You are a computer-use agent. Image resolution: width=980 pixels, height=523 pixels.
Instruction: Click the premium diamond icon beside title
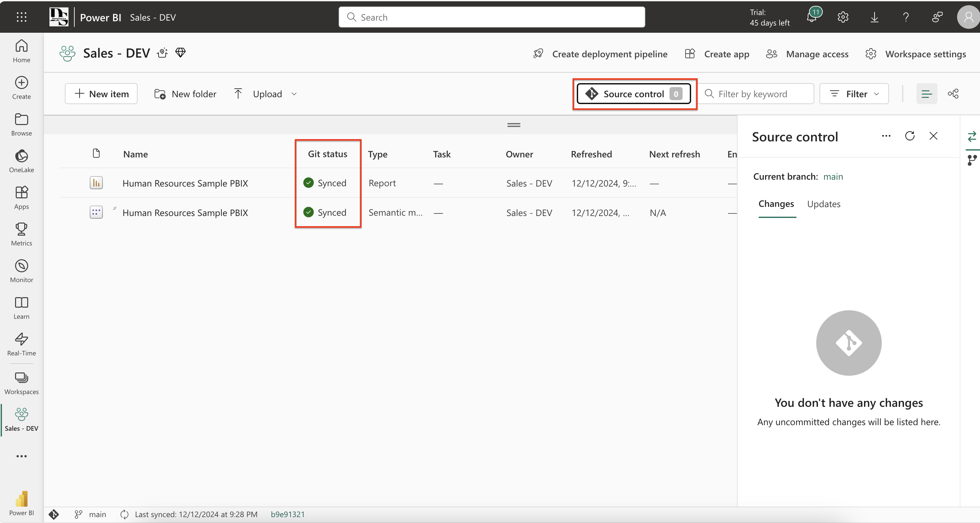[180, 53]
